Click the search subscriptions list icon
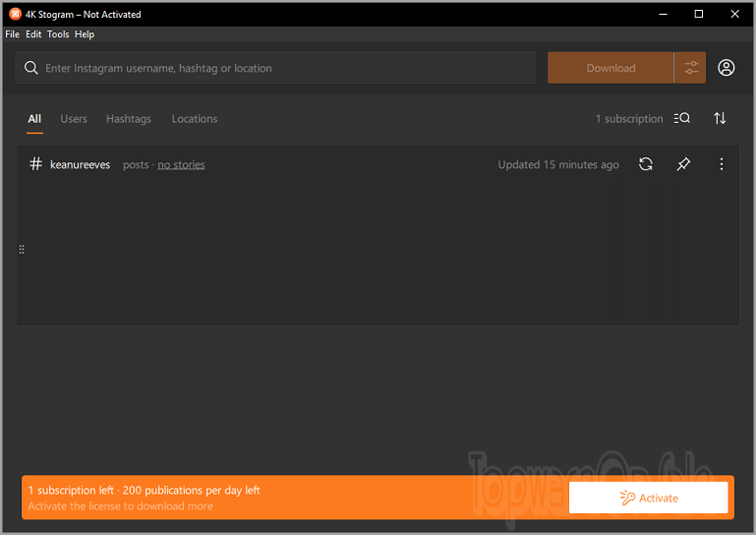The height and width of the screenshot is (535, 756). coord(681,118)
